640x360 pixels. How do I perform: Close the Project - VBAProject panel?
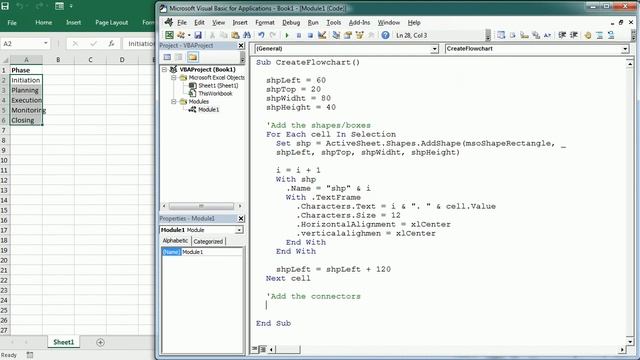tap(241, 46)
